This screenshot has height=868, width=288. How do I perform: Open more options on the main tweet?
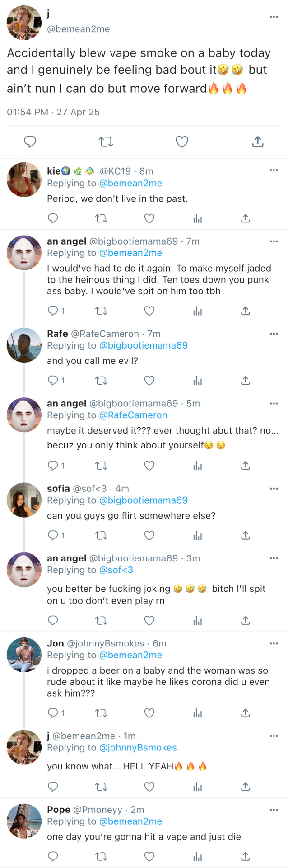click(274, 17)
